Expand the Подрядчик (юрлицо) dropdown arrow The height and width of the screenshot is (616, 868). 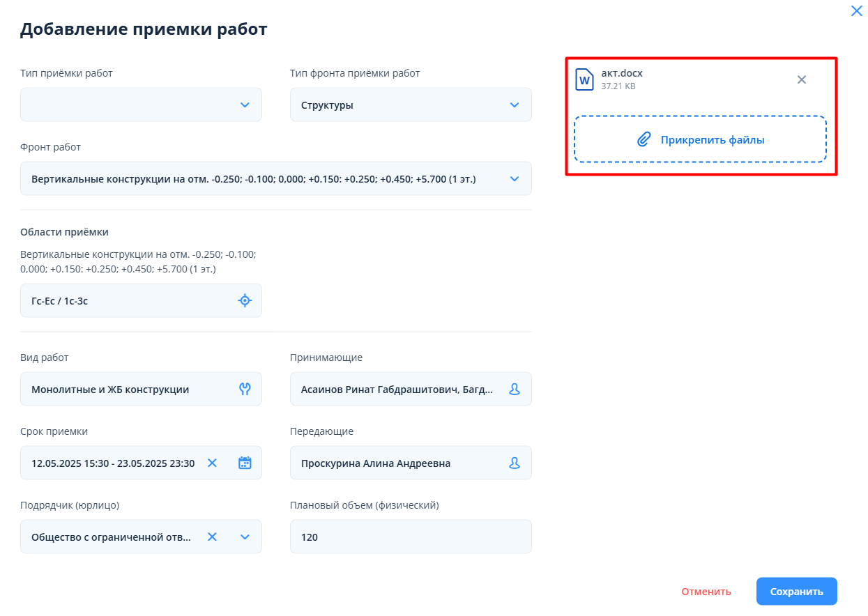point(245,537)
